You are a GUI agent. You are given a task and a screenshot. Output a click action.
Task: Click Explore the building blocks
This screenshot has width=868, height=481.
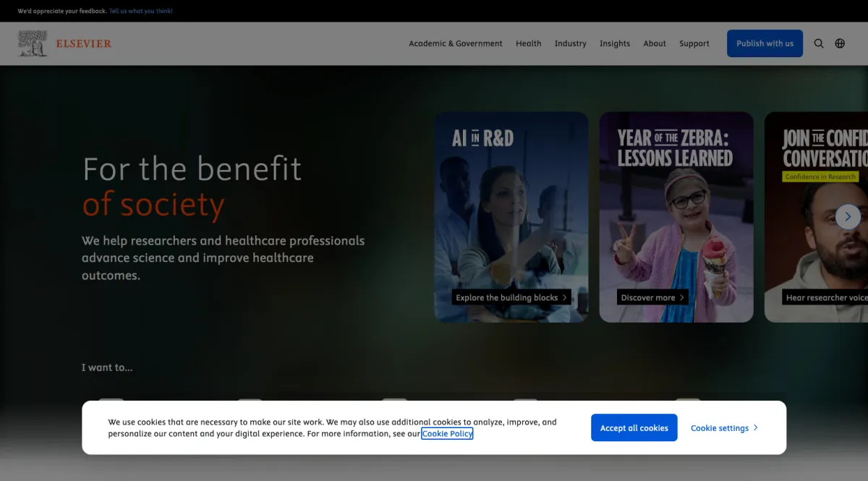511,297
